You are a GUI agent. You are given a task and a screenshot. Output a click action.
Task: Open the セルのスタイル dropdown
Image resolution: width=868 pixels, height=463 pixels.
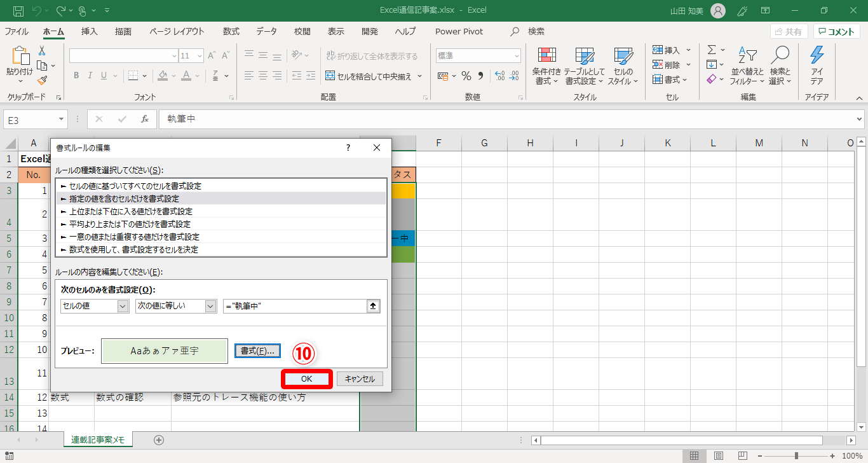coord(623,66)
